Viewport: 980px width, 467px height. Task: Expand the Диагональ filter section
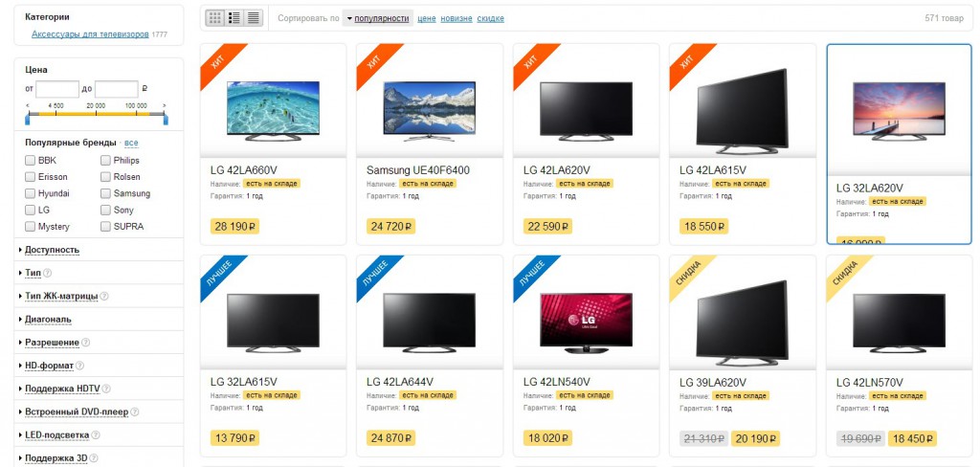[x=48, y=320]
